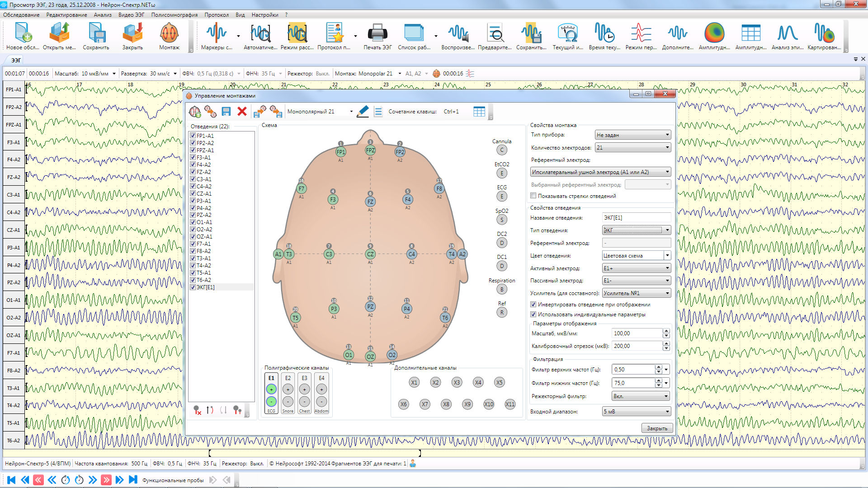Toggle Инвертировать отведение при отображении checkbox
Viewport: 868px width, 488px height.
533,305
